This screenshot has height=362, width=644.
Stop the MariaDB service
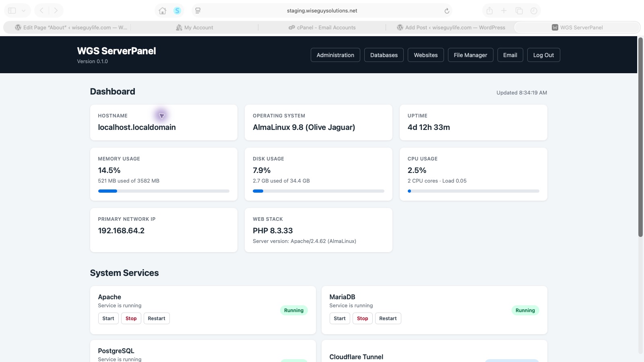point(363,318)
